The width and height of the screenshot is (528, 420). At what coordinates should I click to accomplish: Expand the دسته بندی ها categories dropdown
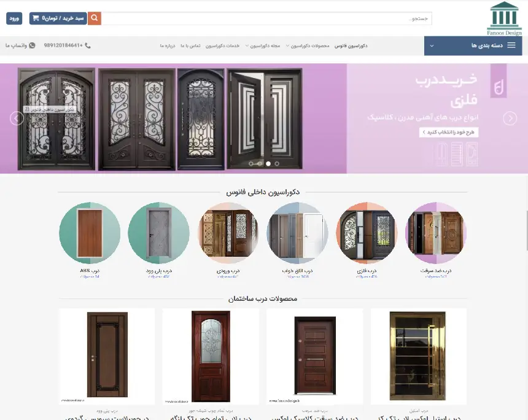tap(473, 45)
